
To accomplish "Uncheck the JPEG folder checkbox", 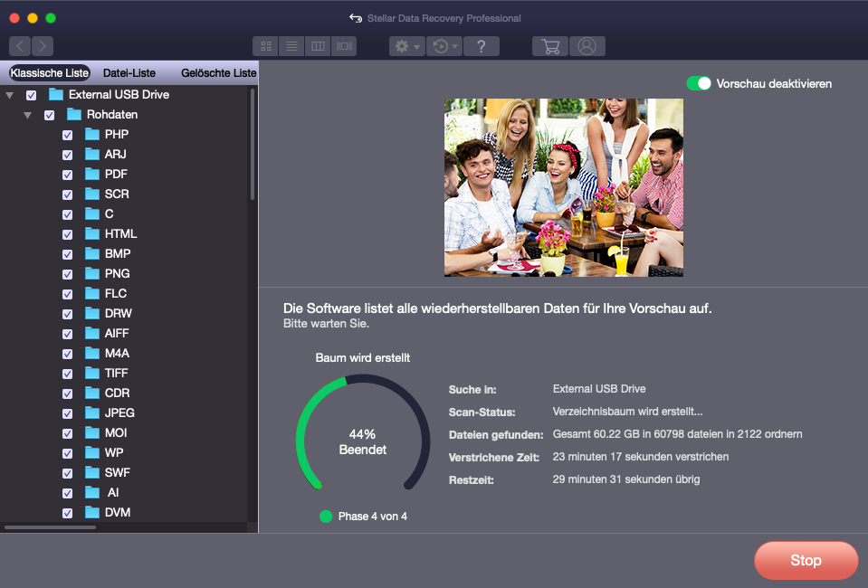I will point(68,413).
